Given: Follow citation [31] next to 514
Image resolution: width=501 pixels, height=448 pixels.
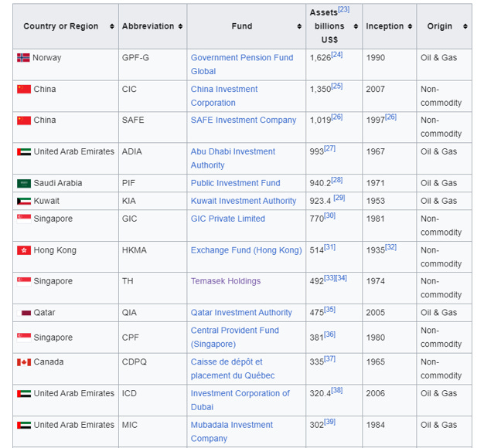Looking at the screenshot, I should tap(329, 247).
